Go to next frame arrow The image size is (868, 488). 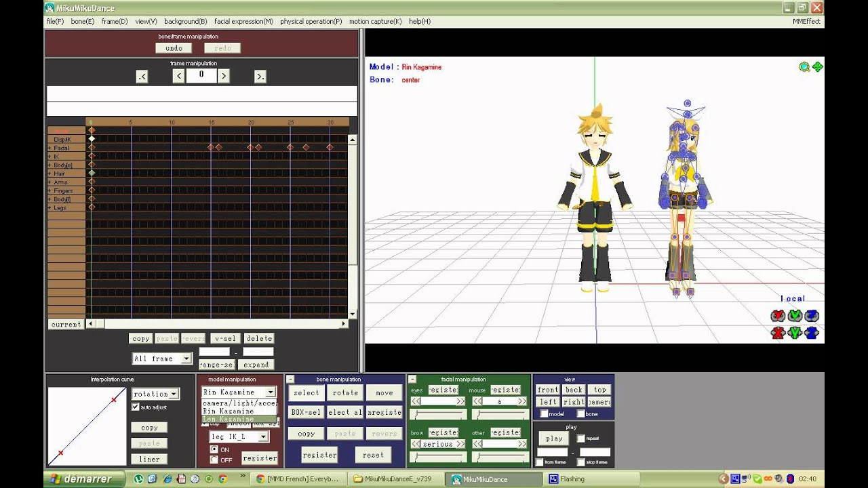pyautogui.click(x=223, y=76)
